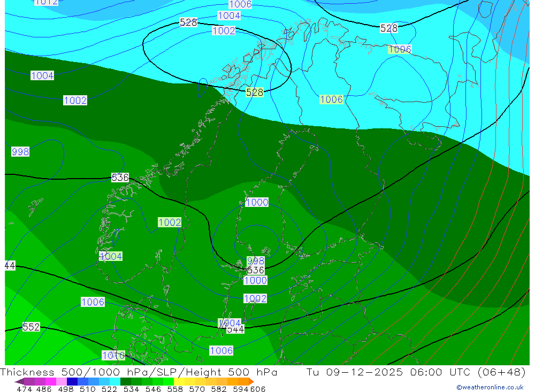Select the bright lime green legend swatch

click(x=169, y=381)
